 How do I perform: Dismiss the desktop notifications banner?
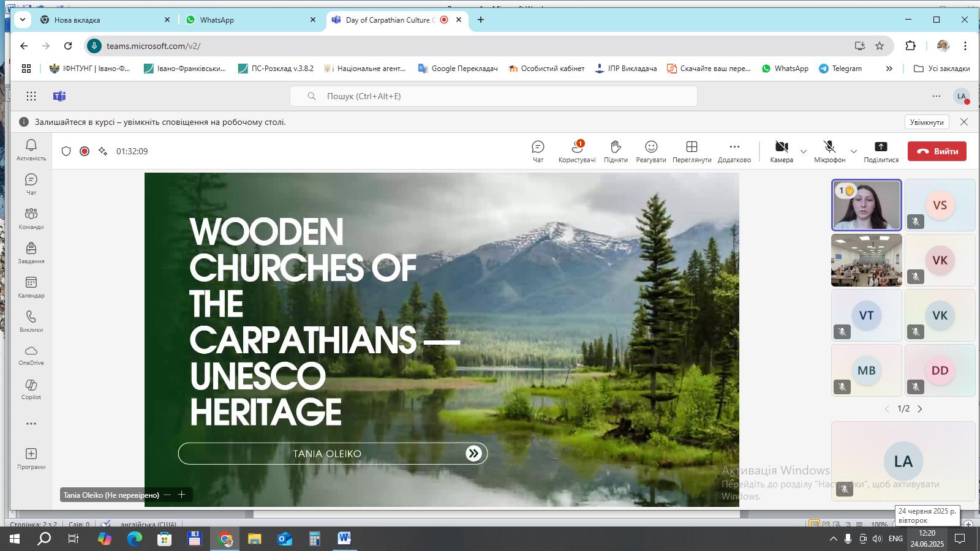pos(964,122)
